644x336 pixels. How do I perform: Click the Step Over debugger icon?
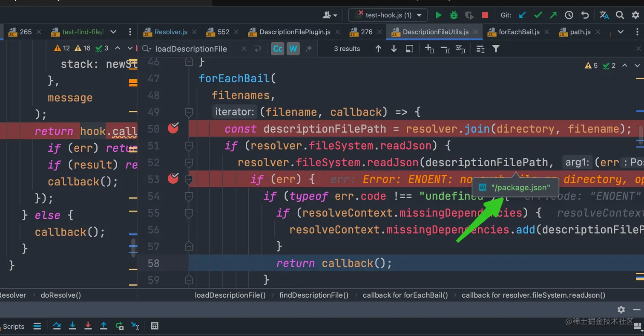point(57,326)
